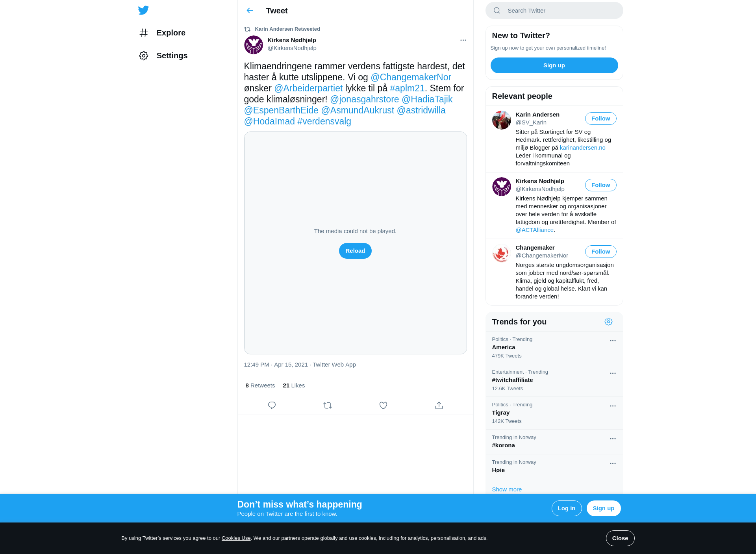Screen dimensions: 756x554
Task: Expand options for the #korona trend
Action: coord(613,439)
